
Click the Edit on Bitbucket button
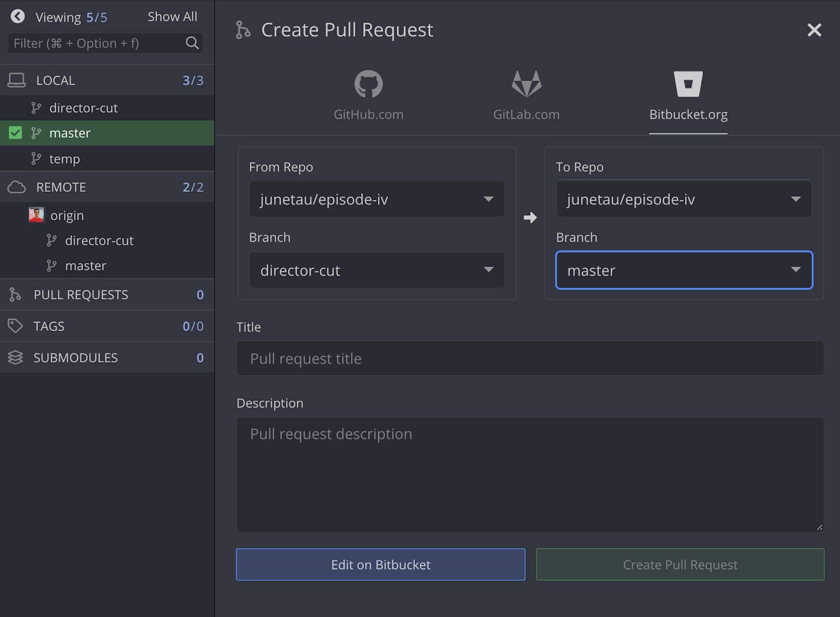[381, 564]
